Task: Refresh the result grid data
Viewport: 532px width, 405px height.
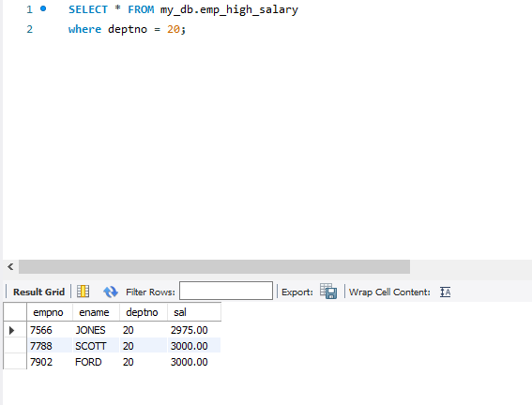Action: [x=111, y=292]
